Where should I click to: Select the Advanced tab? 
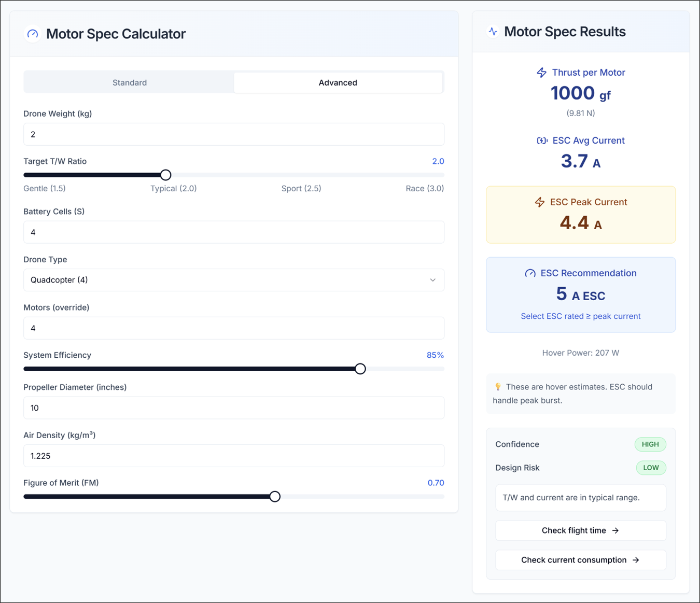click(338, 82)
